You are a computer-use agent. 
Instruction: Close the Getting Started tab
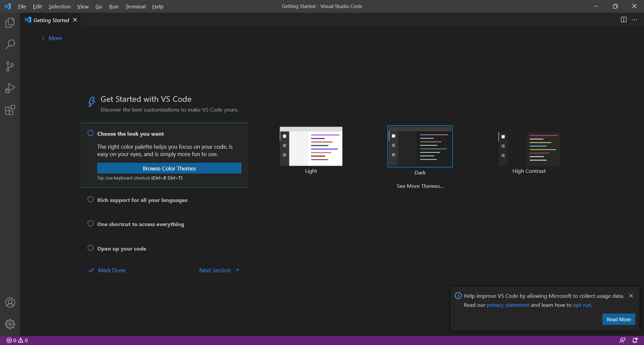point(75,20)
